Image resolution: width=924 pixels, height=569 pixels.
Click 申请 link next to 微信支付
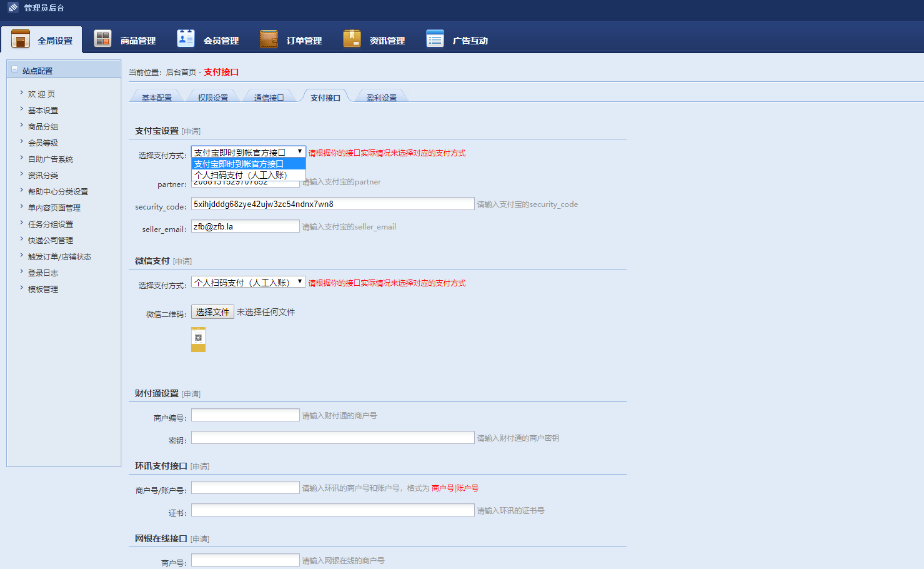(182, 261)
